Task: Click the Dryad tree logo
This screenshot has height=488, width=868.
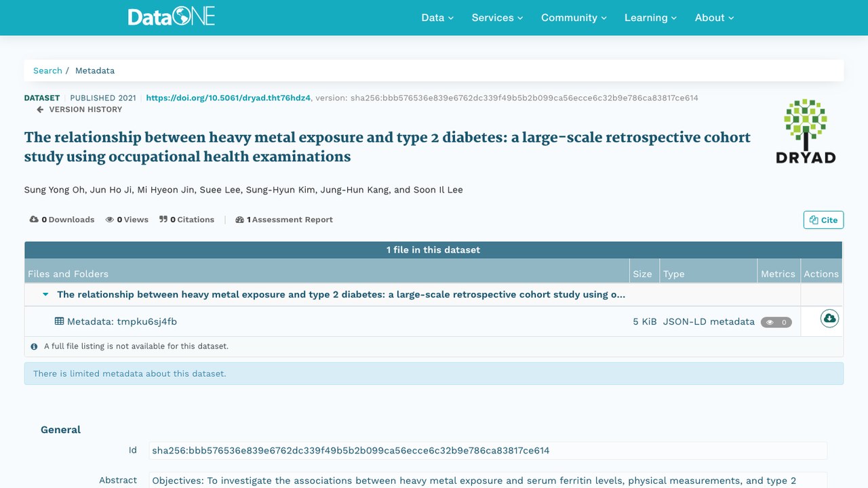Action: tap(806, 131)
